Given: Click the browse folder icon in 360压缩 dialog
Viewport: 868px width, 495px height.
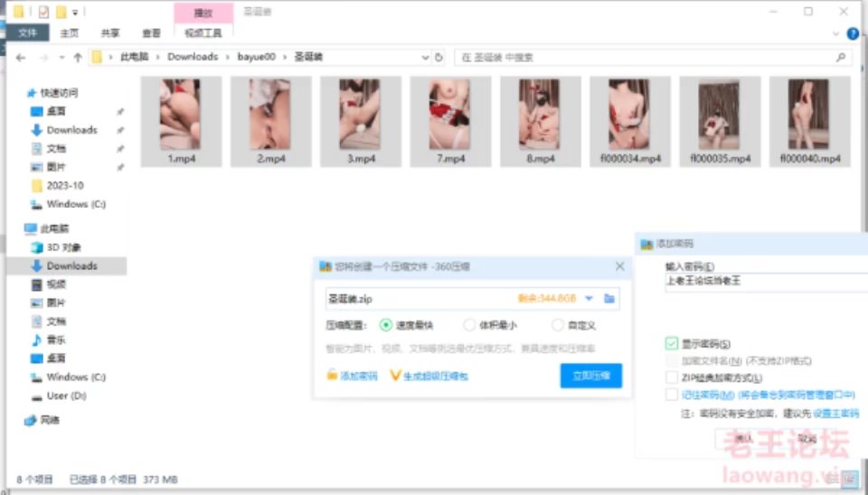Looking at the screenshot, I should click(610, 298).
